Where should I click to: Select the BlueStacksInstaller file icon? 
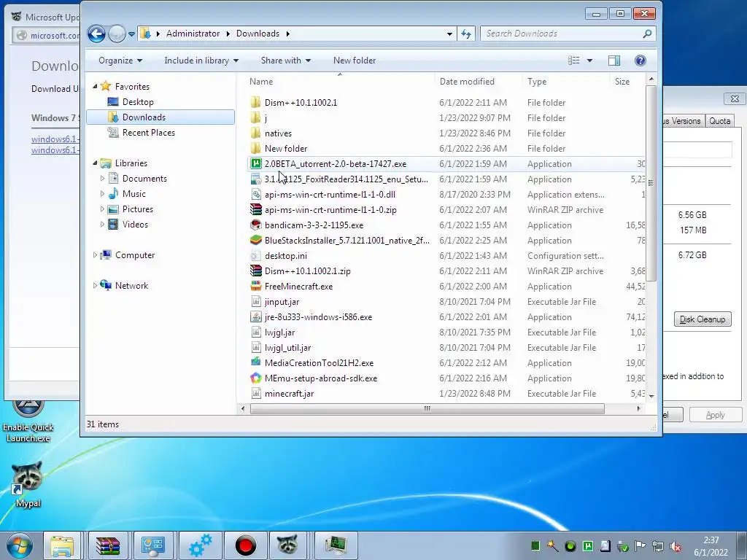pyautogui.click(x=256, y=241)
